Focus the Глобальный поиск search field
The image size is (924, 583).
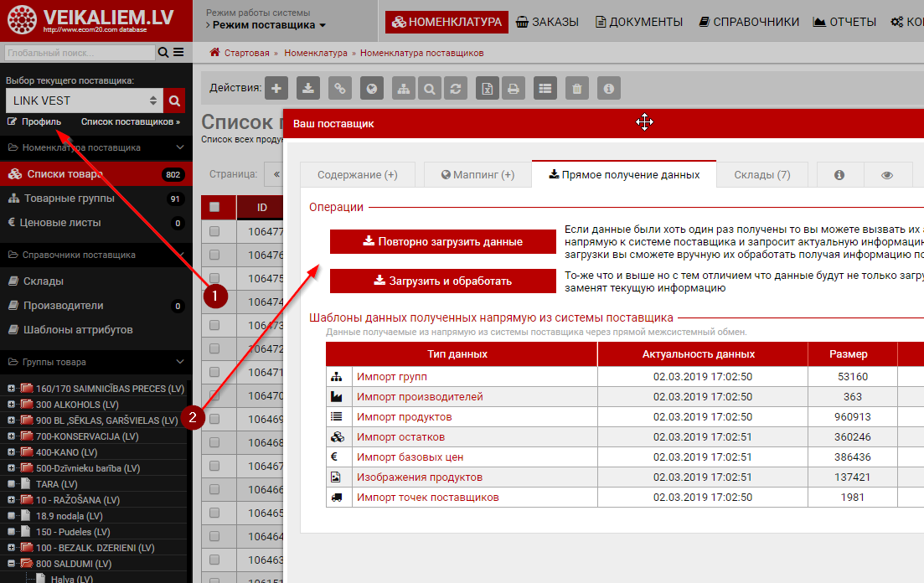pos(80,53)
